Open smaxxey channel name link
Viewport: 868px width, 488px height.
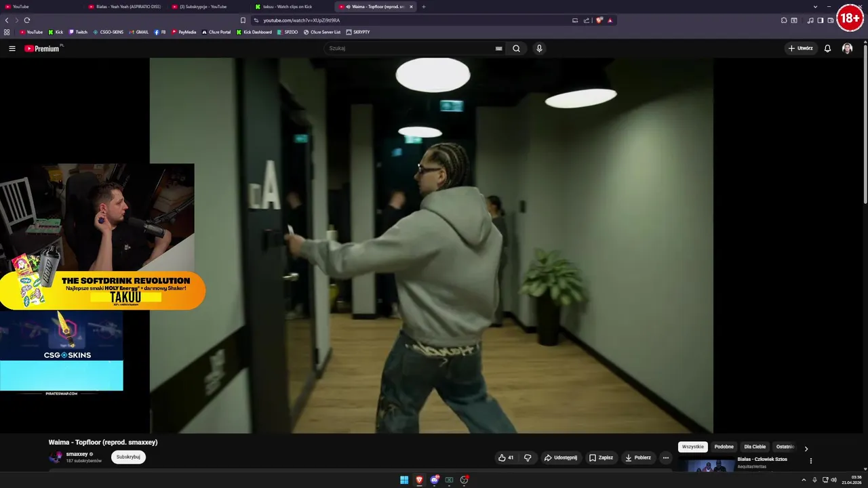[x=77, y=454]
